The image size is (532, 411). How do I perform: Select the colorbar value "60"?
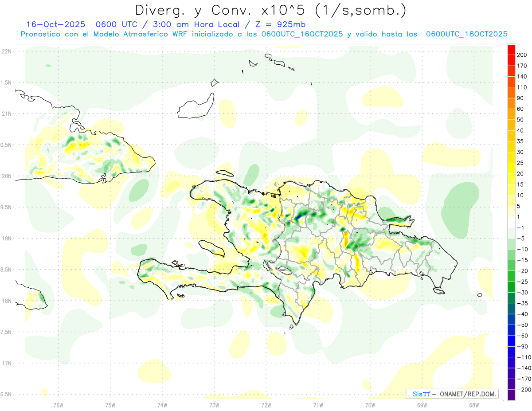(520, 109)
